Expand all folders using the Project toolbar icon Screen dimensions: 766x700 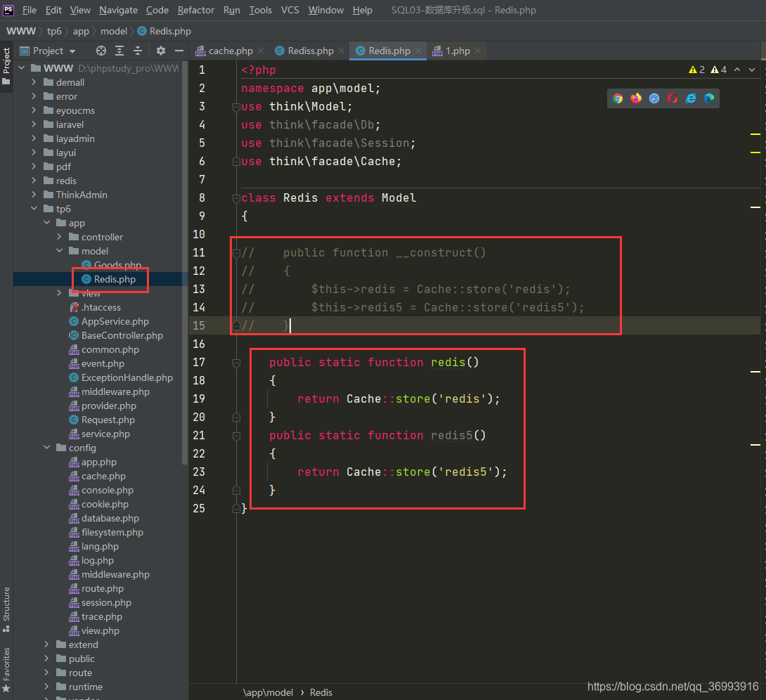click(119, 50)
